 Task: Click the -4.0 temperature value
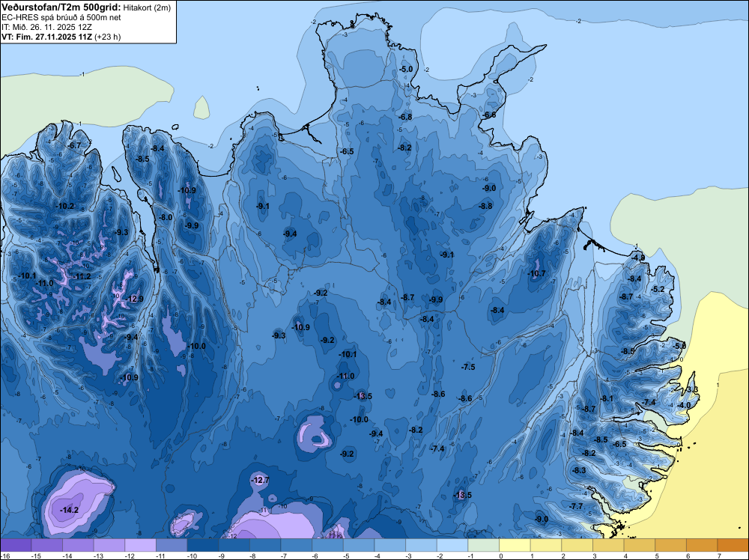tap(684, 405)
